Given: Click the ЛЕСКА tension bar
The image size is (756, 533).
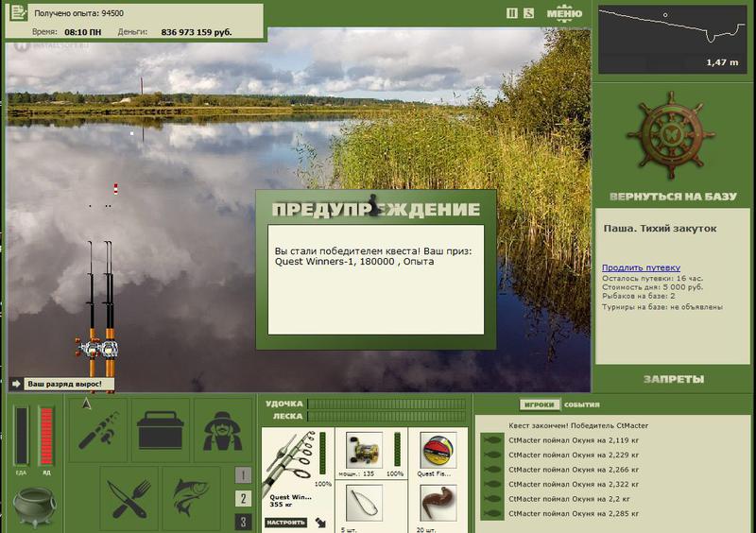Looking at the screenshot, I should (387, 416).
